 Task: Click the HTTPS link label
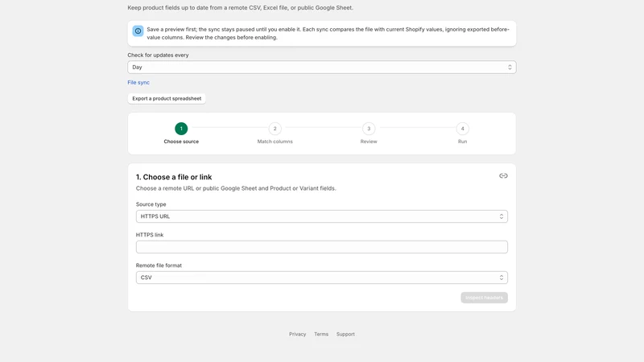(x=150, y=235)
